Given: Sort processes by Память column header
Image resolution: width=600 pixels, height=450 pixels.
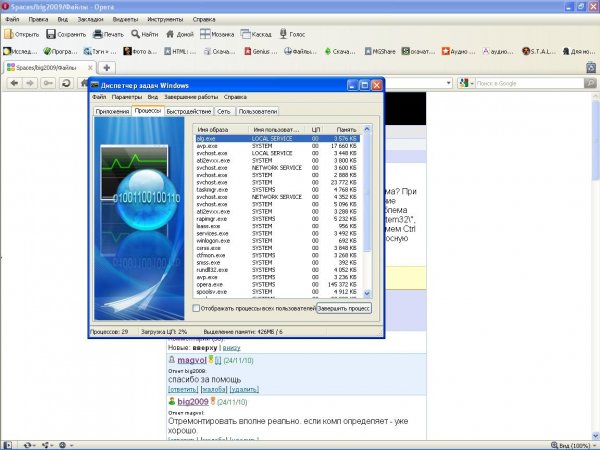Looking at the screenshot, I should 341,130.
